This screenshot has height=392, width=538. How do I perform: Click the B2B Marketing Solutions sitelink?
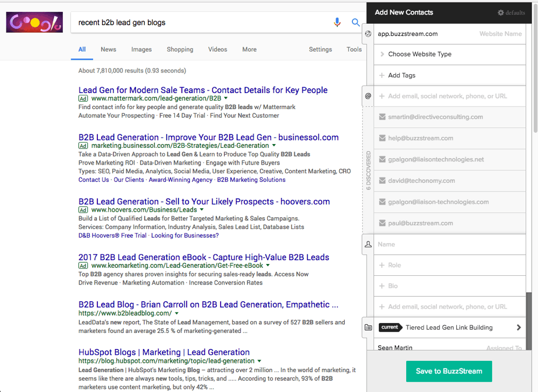pos(251,180)
